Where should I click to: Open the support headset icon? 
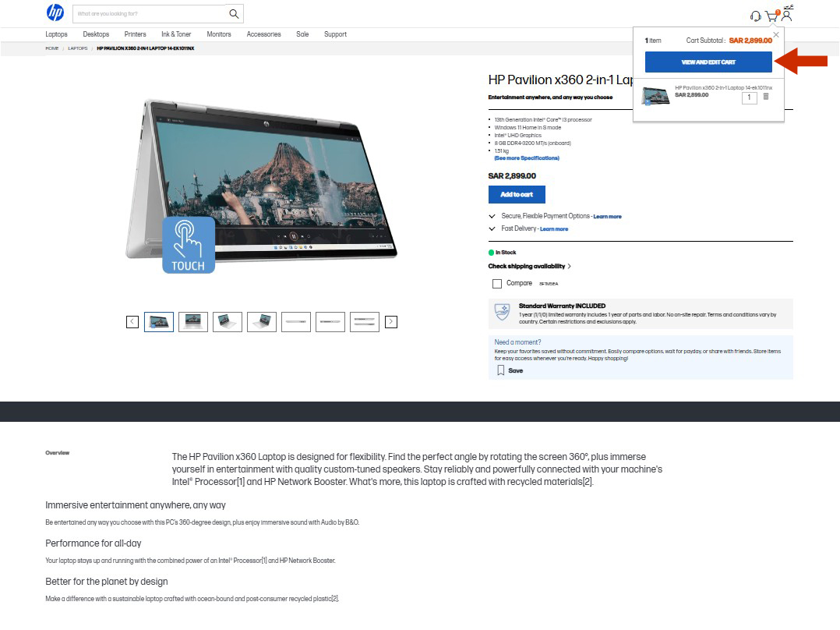pos(755,16)
